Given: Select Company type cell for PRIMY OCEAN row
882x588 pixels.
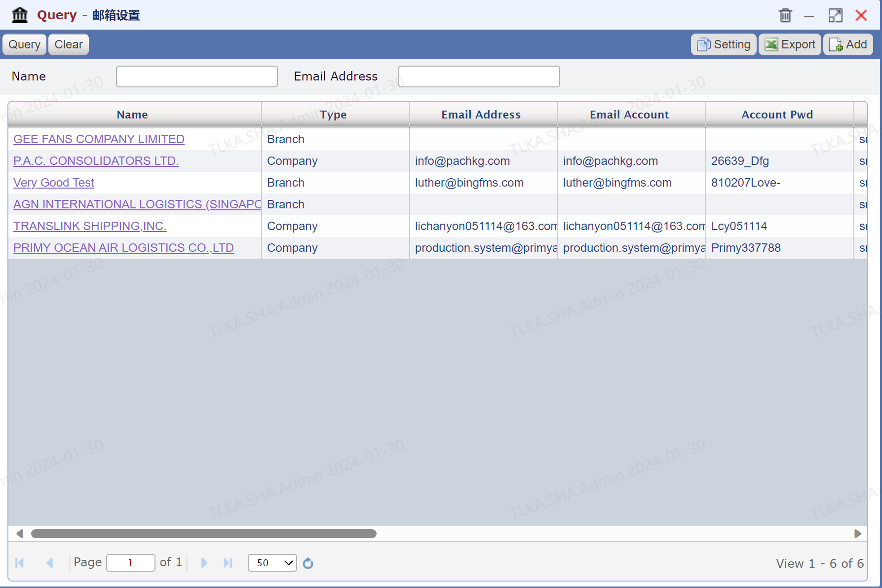Looking at the screenshot, I should click(336, 248).
